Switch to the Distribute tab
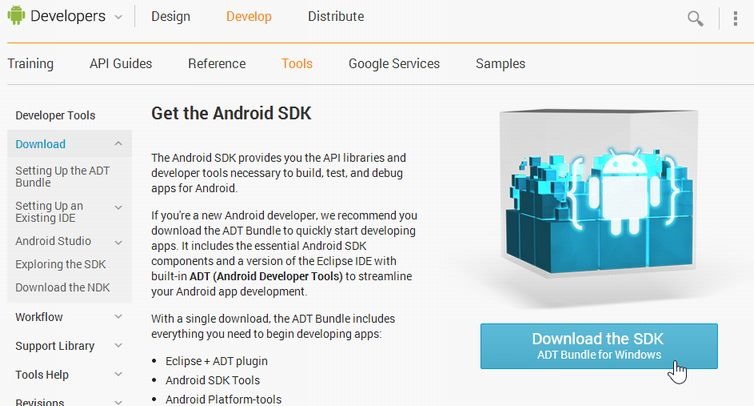The height and width of the screenshot is (406, 754). 336,16
